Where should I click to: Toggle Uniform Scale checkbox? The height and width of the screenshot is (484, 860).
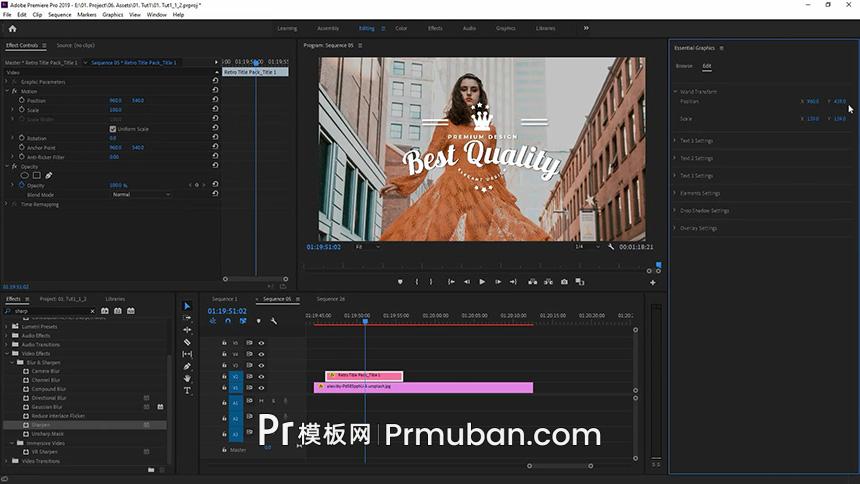112,129
